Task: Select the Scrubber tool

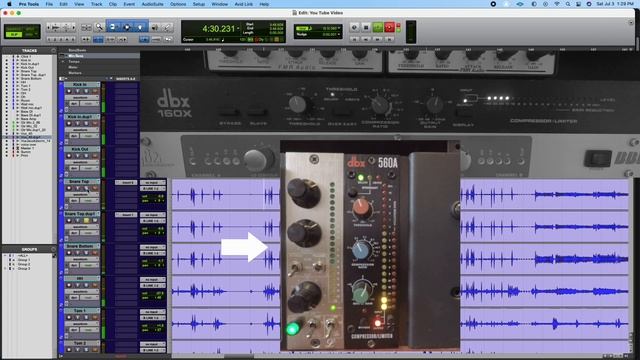Action: [155, 27]
